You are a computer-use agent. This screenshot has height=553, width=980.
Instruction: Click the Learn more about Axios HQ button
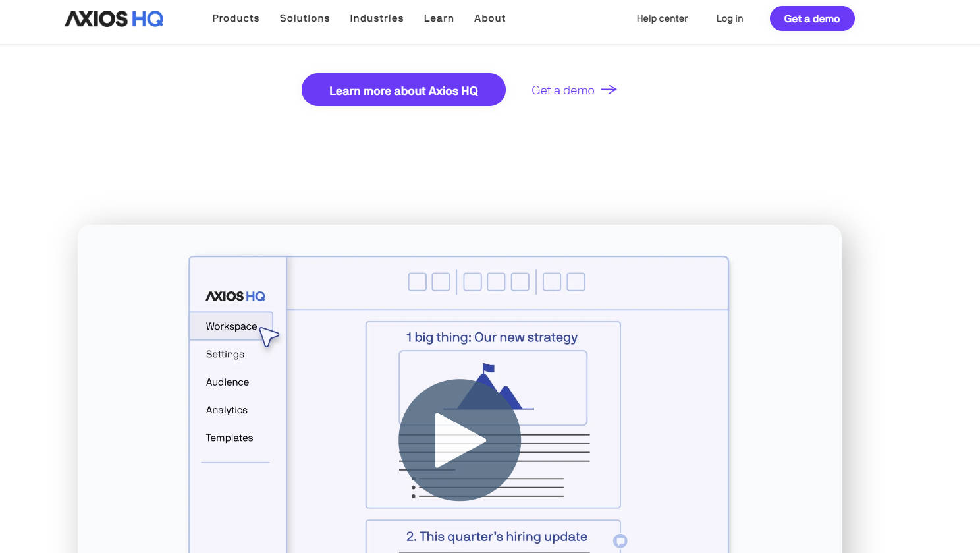(403, 90)
